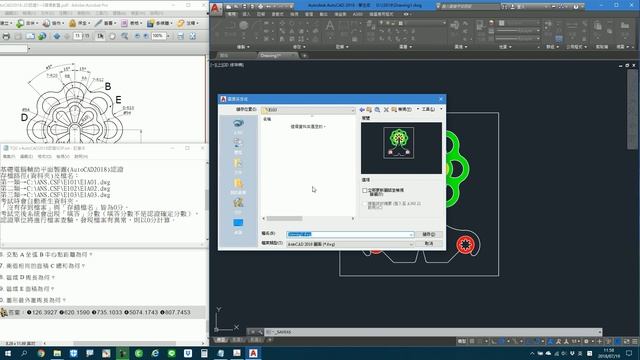Screen dimensions: 640x360
Task: Click the delete X icon in save dialog
Action: point(386,110)
